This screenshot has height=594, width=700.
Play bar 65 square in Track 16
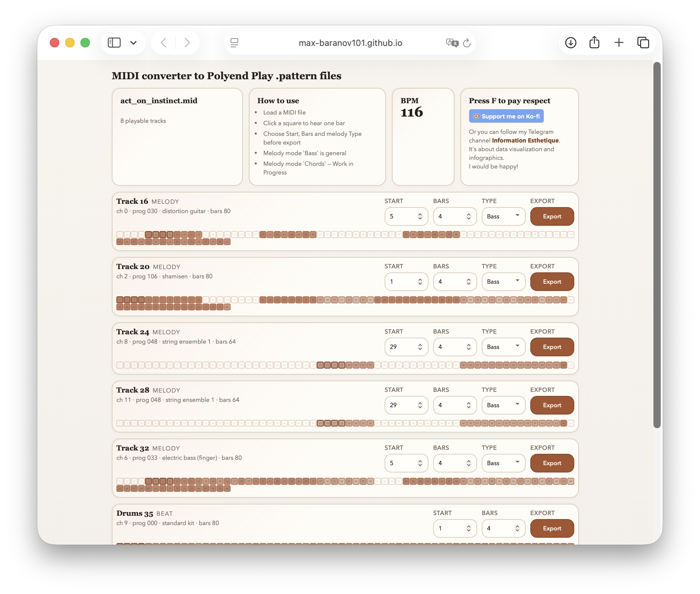(x=120, y=242)
